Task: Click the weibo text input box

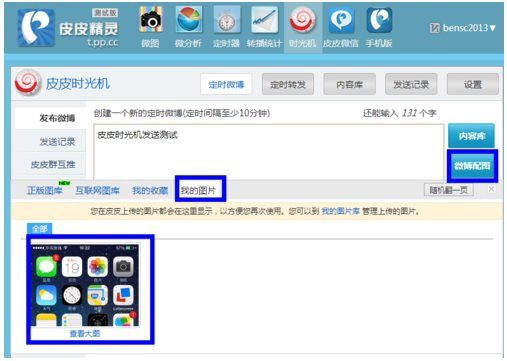Action: click(x=269, y=152)
